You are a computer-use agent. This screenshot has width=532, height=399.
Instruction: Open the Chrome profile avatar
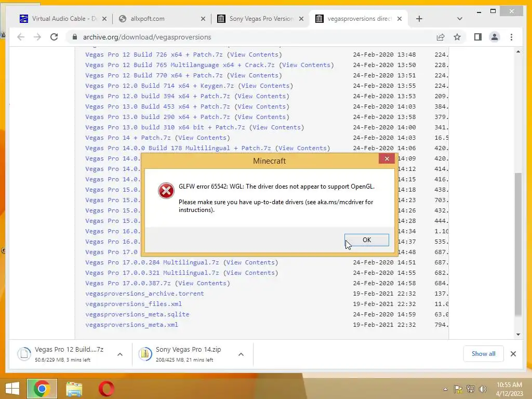point(495,37)
